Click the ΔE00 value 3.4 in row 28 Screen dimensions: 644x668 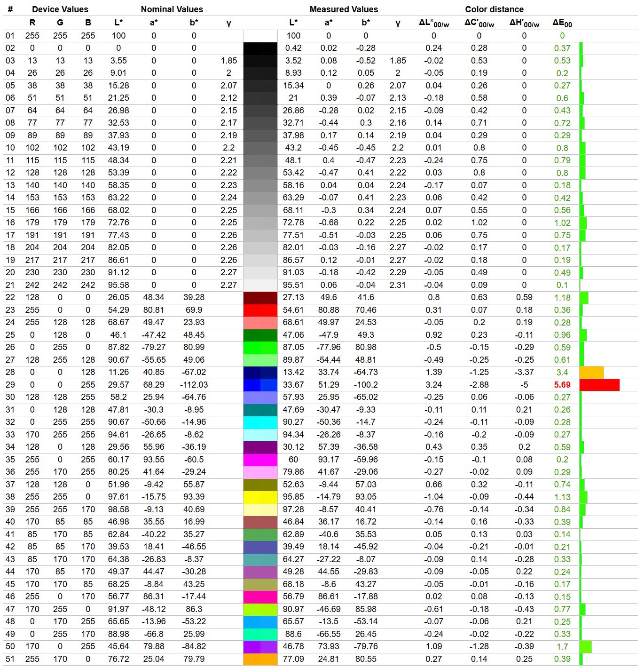click(x=562, y=372)
